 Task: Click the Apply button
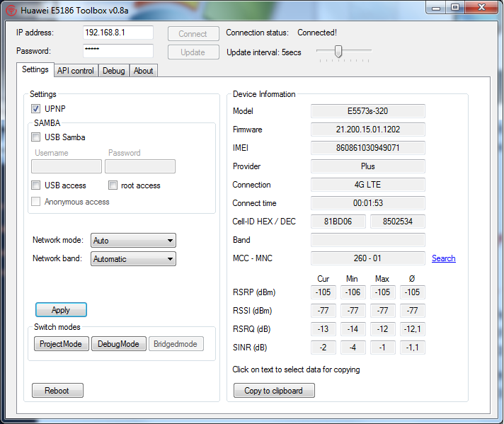click(x=61, y=310)
